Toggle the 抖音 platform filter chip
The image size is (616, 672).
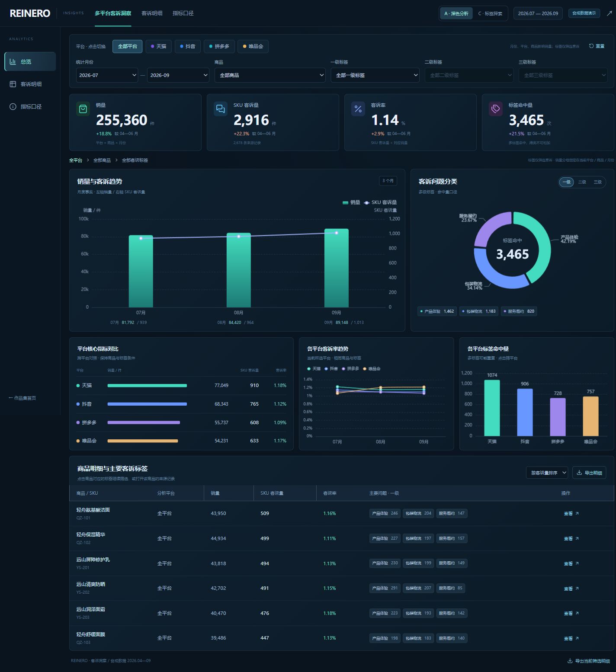188,46
